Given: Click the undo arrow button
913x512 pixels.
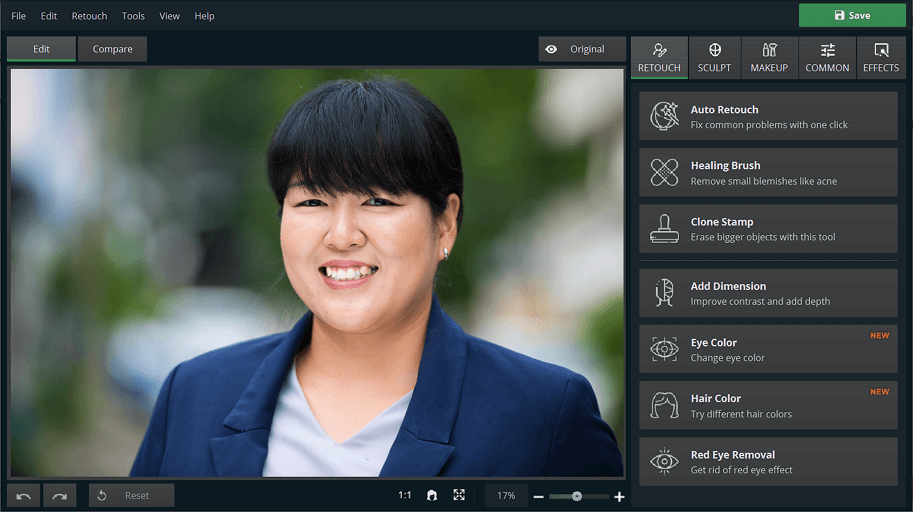Looking at the screenshot, I should tap(24, 496).
